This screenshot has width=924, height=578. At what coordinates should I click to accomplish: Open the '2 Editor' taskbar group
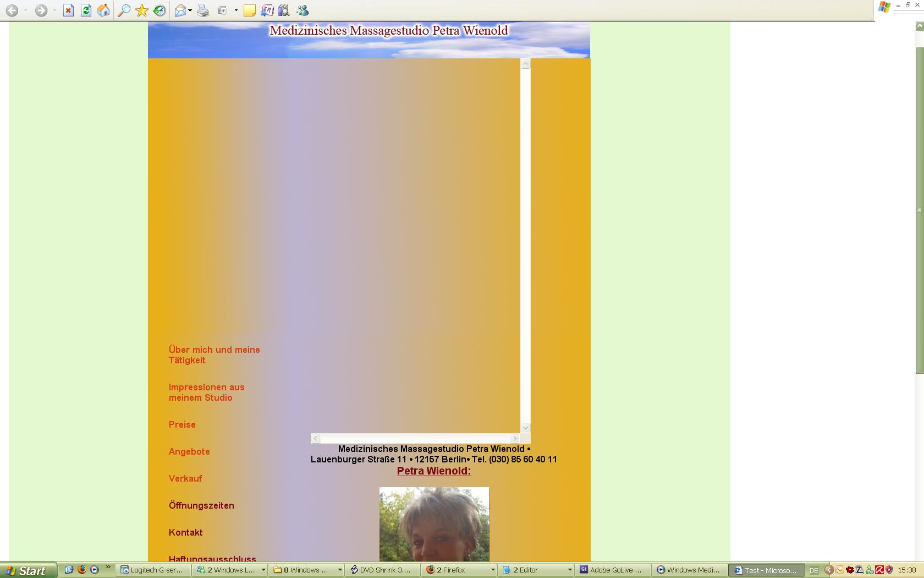[536, 570]
